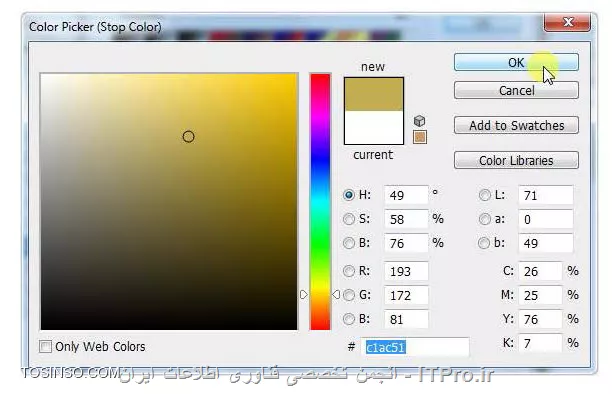Select the R red radio button

tap(349, 271)
